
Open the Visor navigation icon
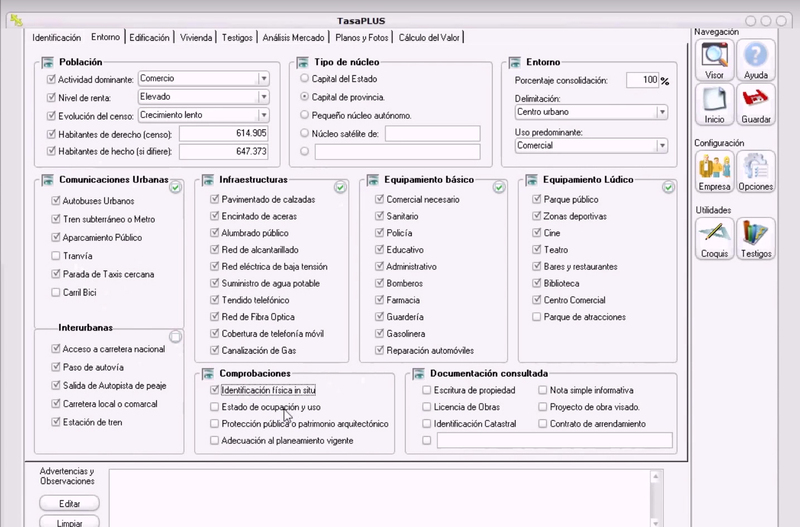(714, 60)
